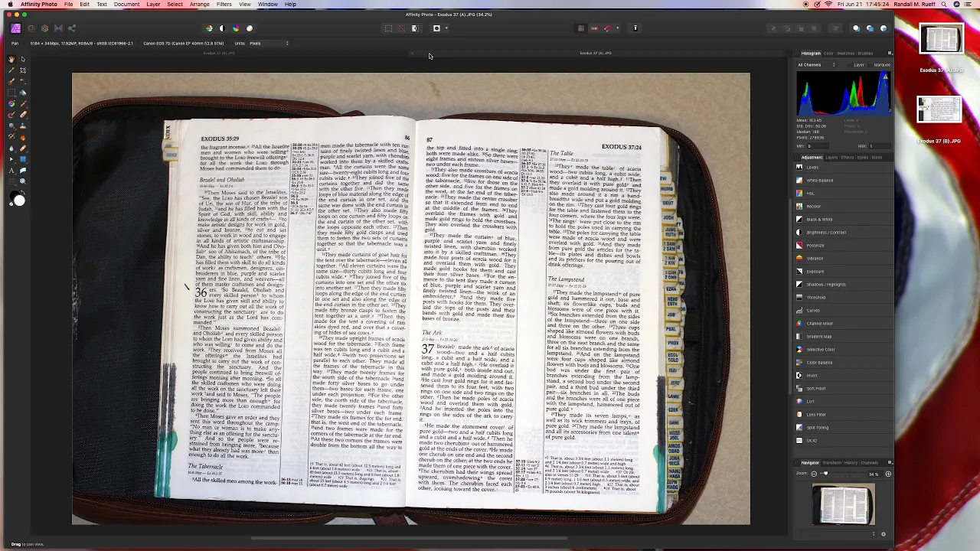The height and width of the screenshot is (551, 980).
Task: Open the Arrange menu
Action: (x=199, y=5)
